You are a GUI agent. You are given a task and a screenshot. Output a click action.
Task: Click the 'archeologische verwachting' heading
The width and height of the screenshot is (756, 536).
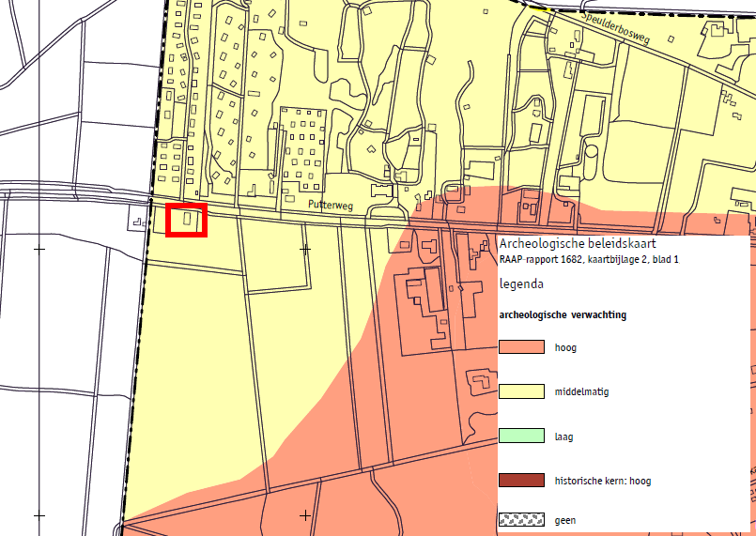point(563,315)
